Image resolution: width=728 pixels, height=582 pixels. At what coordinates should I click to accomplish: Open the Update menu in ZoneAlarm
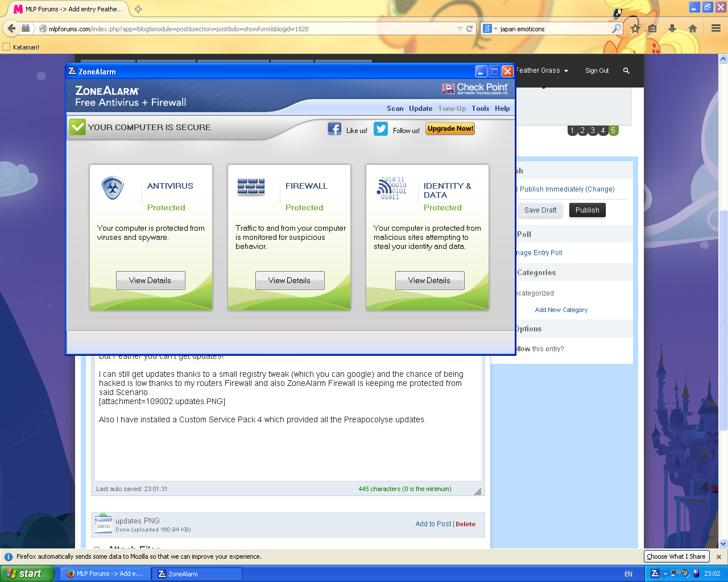(421, 109)
